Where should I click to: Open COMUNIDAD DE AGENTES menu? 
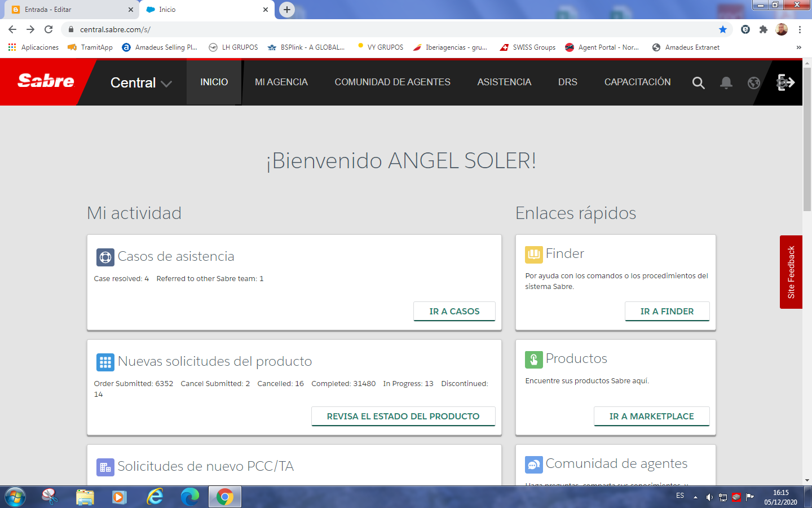392,82
